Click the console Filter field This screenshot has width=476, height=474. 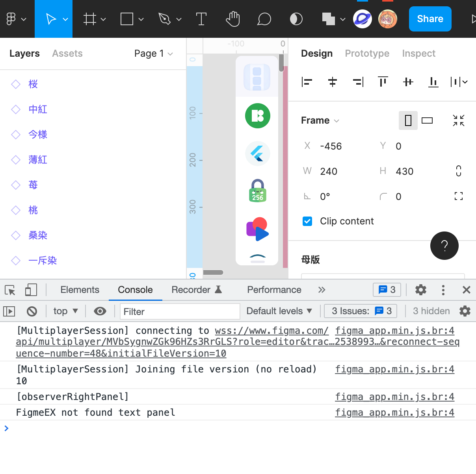(x=180, y=311)
